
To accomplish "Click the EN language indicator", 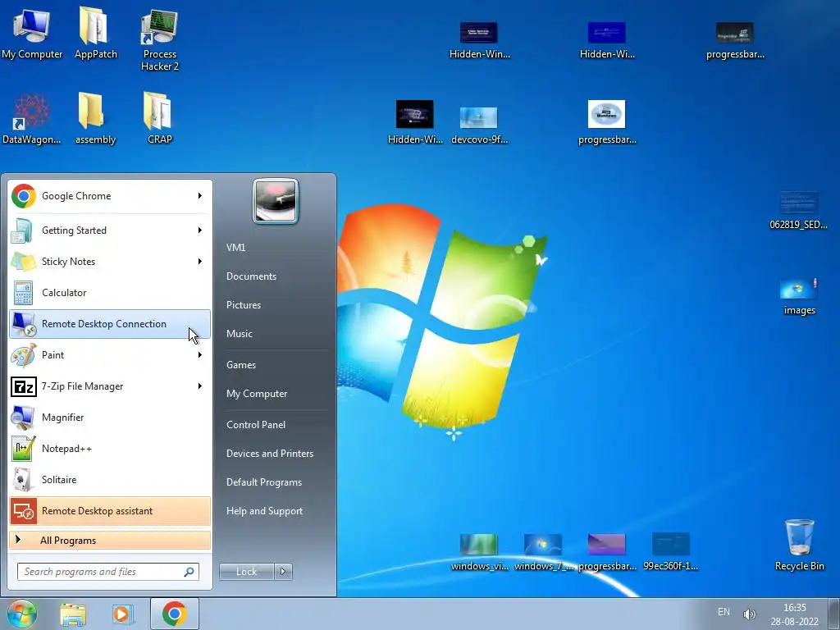I will 724,612.
